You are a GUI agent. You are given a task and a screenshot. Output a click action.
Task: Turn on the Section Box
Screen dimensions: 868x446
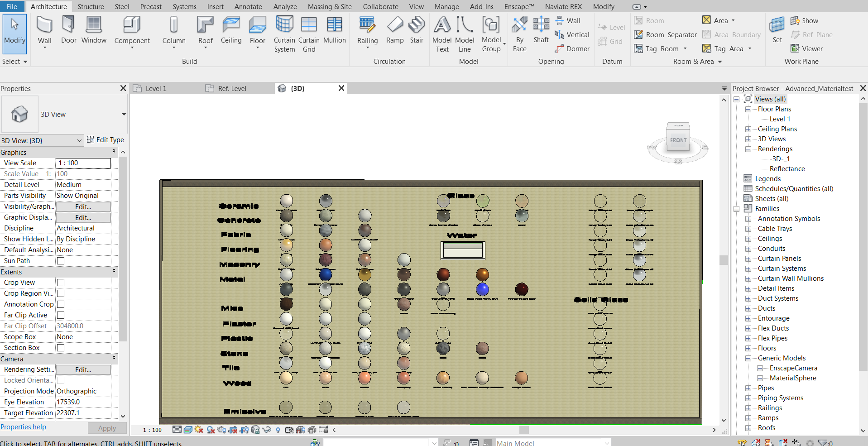click(61, 348)
